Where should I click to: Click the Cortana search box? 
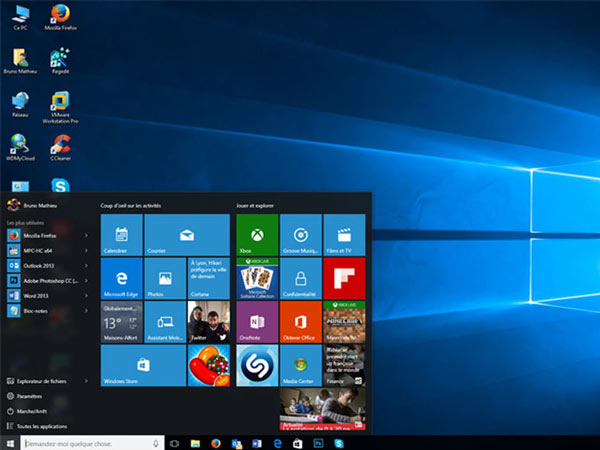[92, 443]
